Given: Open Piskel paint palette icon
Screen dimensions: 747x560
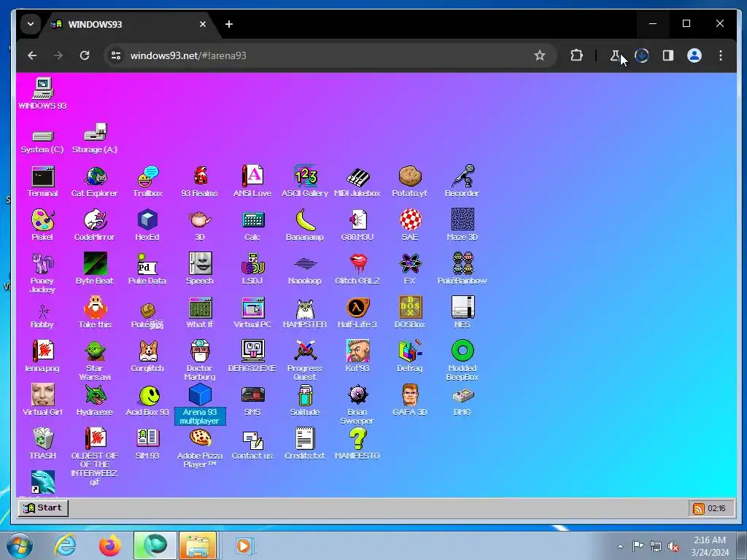Looking at the screenshot, I should 42,225.
